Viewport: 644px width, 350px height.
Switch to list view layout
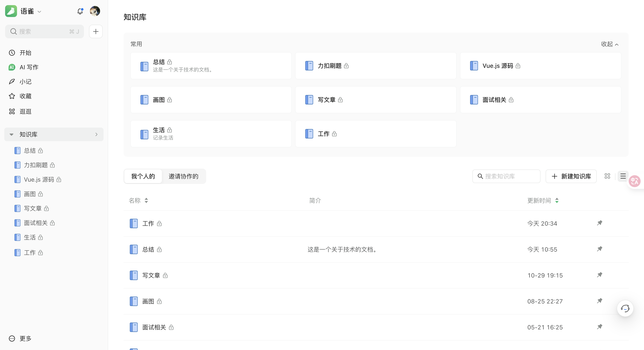623,176
